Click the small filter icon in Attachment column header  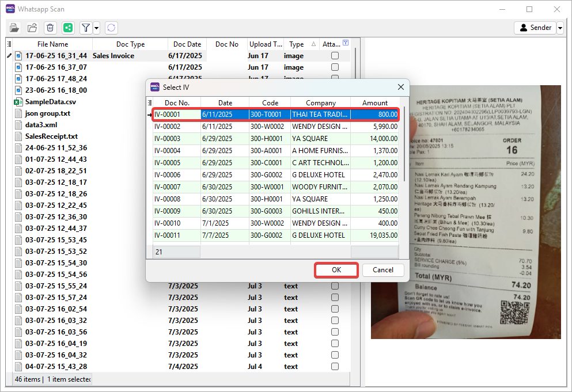tap(346, 43)
